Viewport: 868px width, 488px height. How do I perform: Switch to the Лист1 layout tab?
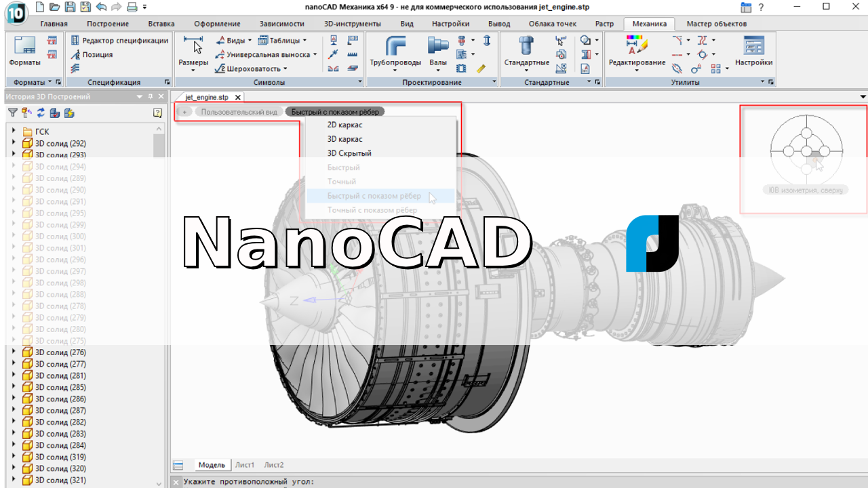pyautogui.click(x=245, y=465)
